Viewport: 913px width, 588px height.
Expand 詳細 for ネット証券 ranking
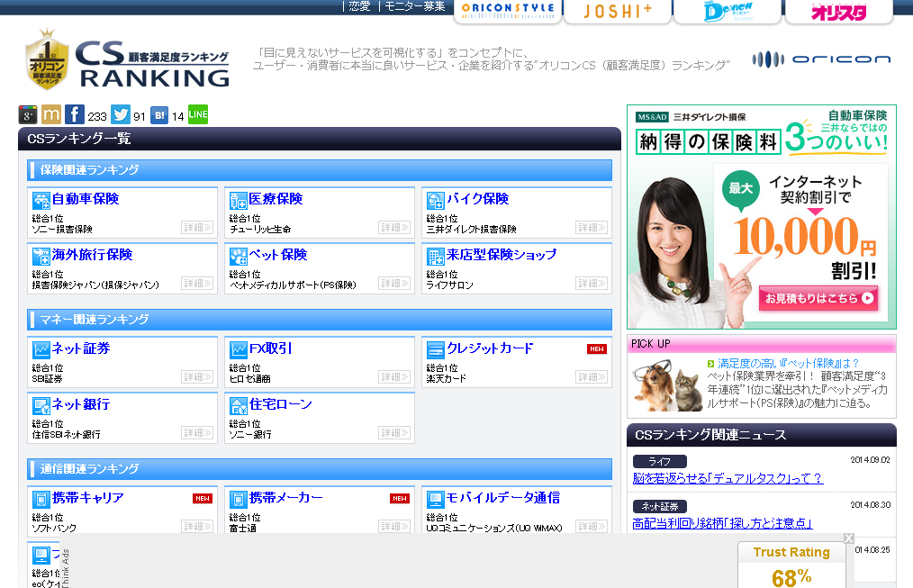[x=196, y=377]
